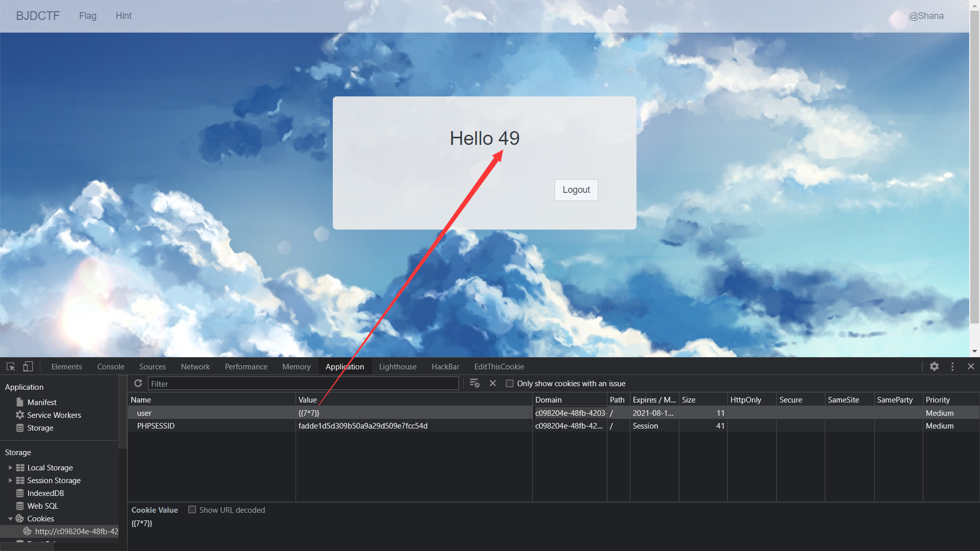Viewport: 980px width, 551px height.
Task: Open the HackBar tab
Action: [x=445, y=366]
